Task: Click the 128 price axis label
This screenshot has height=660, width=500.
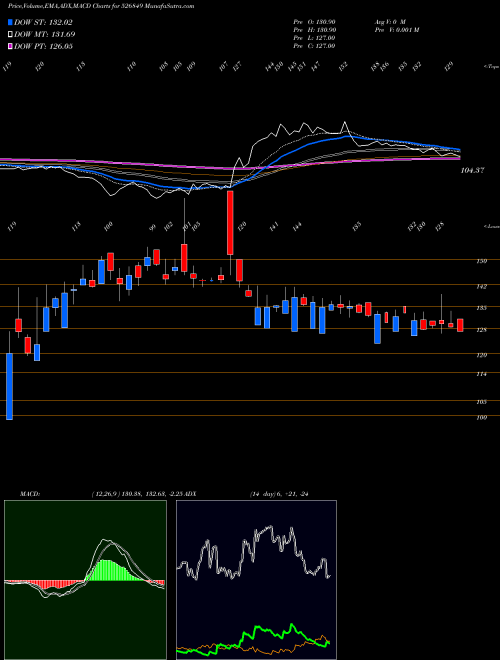Action: pos(482,330)
